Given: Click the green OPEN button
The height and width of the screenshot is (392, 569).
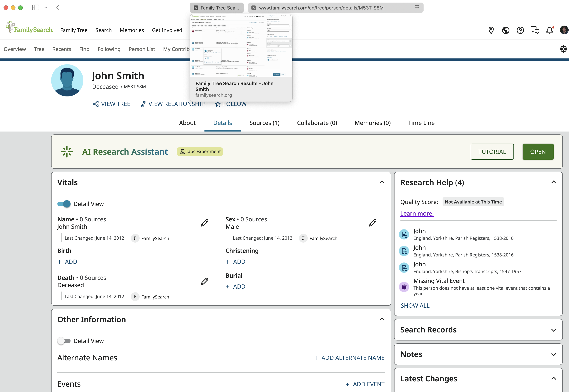Looking at the screenshot, I should tap(538, 152).
